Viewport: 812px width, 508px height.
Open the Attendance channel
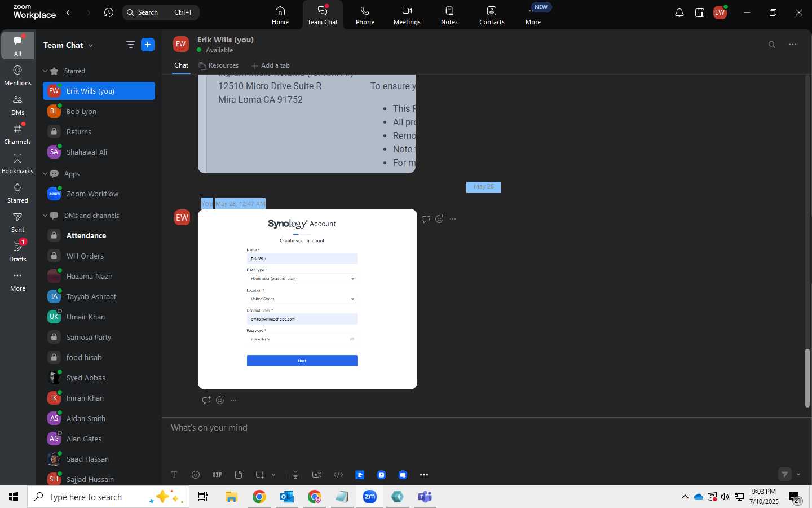coord(99,235)
